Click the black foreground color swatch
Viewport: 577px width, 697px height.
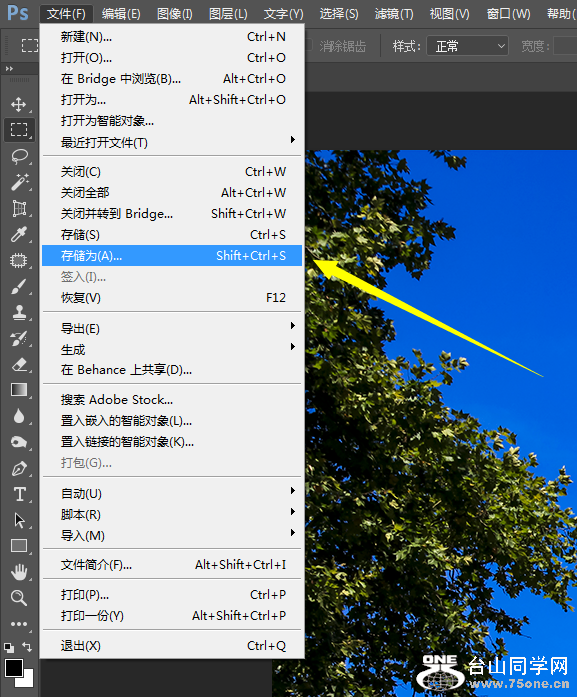(x=13, y=668)
